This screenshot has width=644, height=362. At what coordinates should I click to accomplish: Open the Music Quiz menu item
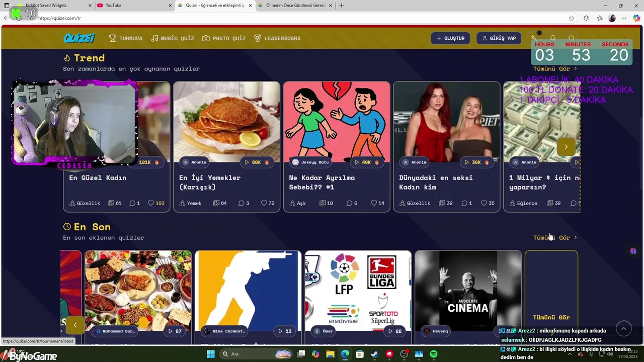pos(173,38)
